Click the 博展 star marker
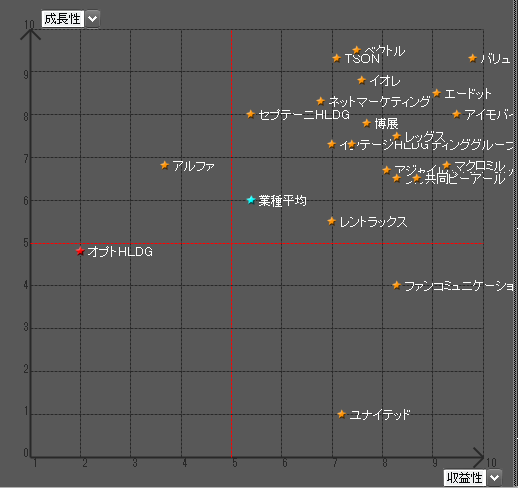The image size is (518, 488). [367, 123]
